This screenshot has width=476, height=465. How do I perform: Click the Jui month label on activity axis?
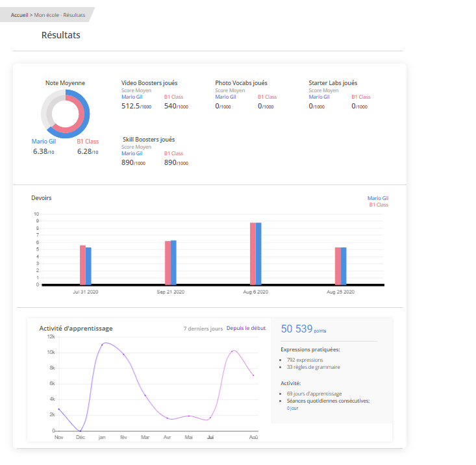coord(210,437)
